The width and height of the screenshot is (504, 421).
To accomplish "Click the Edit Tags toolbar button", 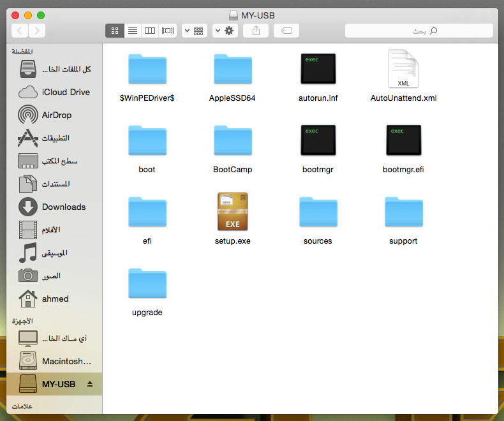I will [x=286, y=31].
